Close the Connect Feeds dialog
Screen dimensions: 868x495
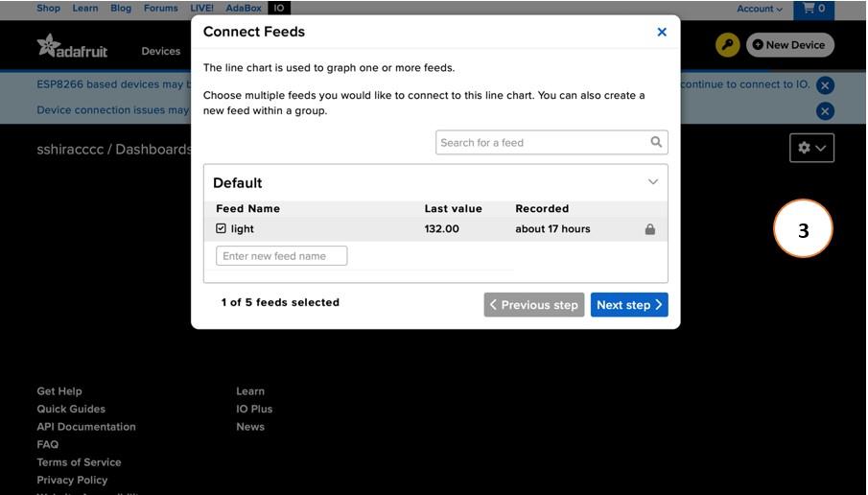(x=662, y=32)
